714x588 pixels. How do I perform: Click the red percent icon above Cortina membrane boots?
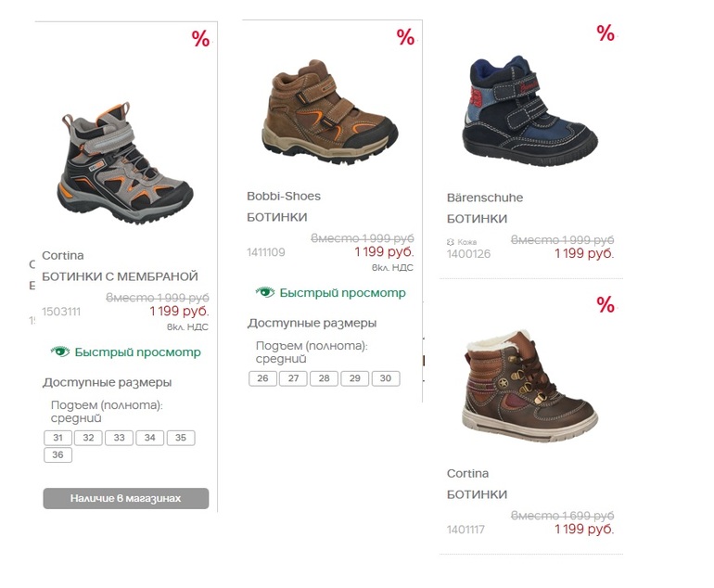(x=200, y=39)
